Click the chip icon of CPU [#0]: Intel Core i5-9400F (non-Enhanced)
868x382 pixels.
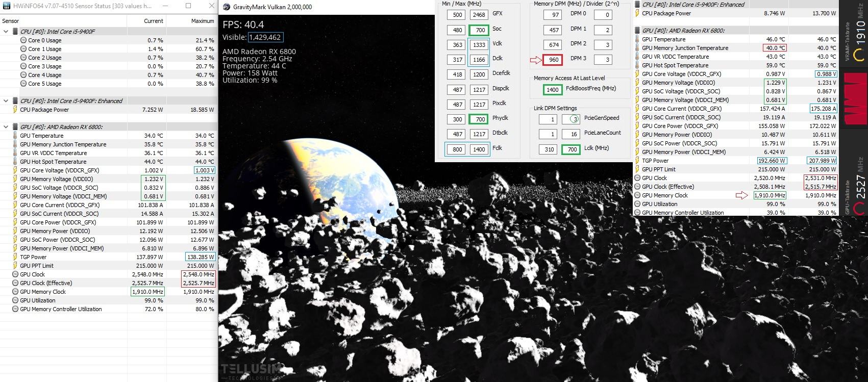click(15, 32)
